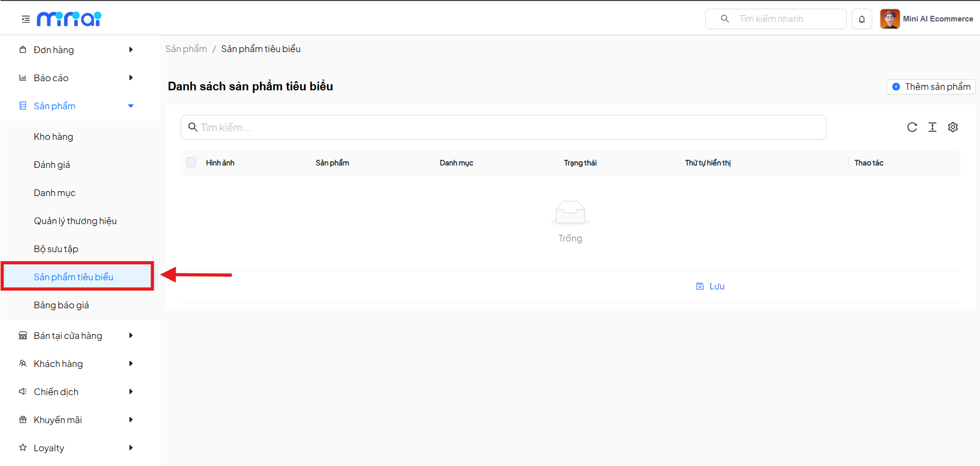980x466 pixels.
Task: Click the row height adjust icon
Action: pyautogui.click(x=932, y=127)
